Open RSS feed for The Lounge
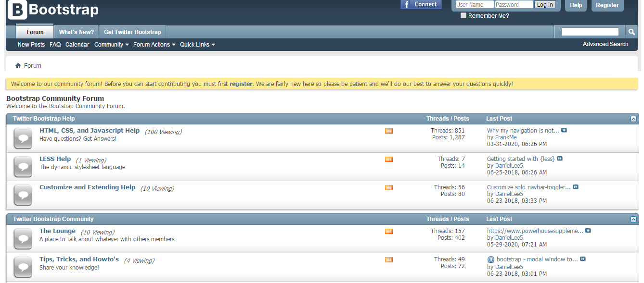The height and width of the screenshot is (283, 644). pyautogui.click(x=389, y=231)
